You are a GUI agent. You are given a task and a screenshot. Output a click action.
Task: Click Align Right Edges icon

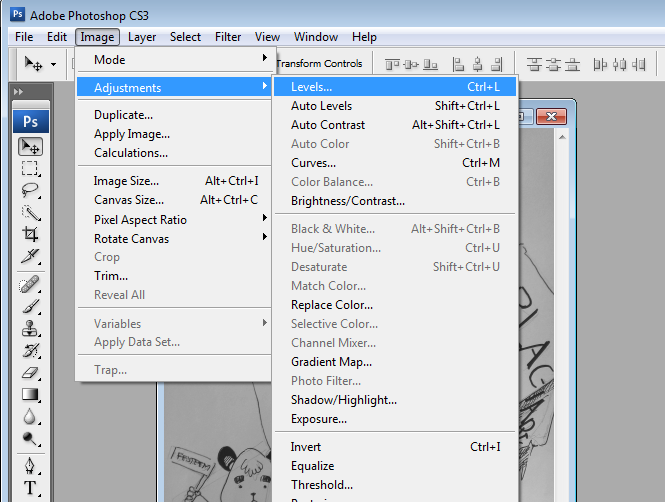coord(496,64)
